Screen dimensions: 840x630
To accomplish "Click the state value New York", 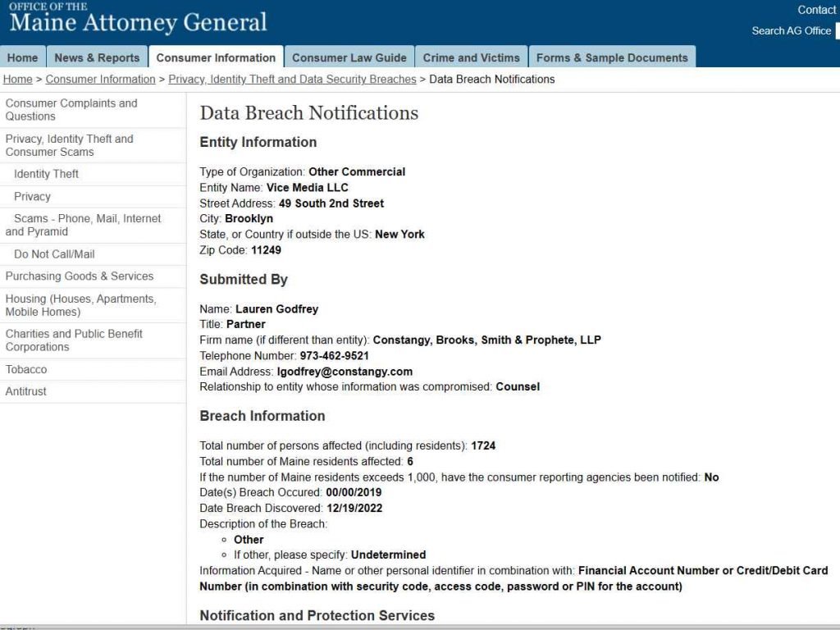I will coord(399,234).
